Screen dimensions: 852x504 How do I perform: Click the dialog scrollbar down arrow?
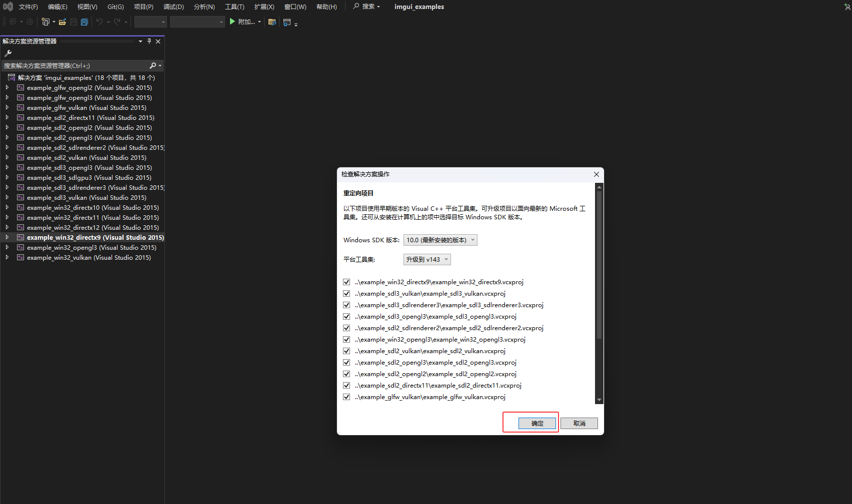click(x=599, y=400)
